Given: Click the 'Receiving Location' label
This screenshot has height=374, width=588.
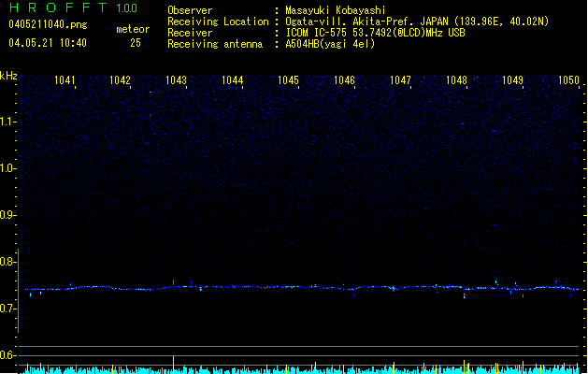Looking at the screenshot, I should [x=218, y=22].
